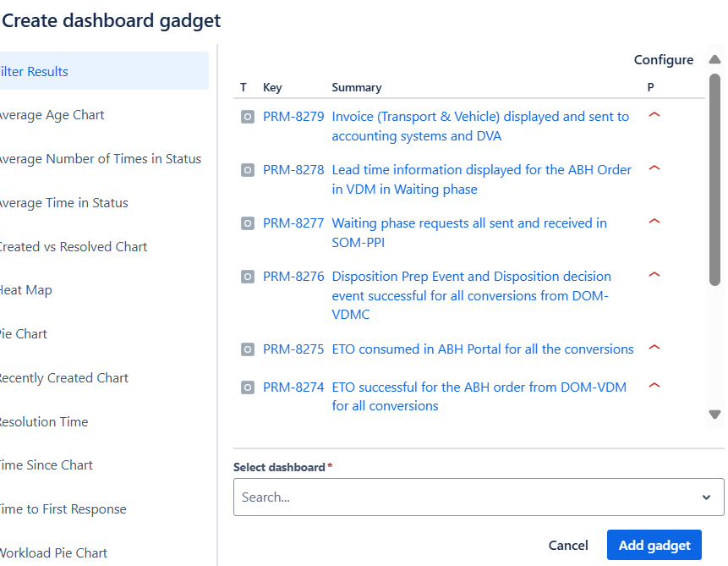Open the Configure link
Viewport: 728px width, 566px height.
coord(664,60)
